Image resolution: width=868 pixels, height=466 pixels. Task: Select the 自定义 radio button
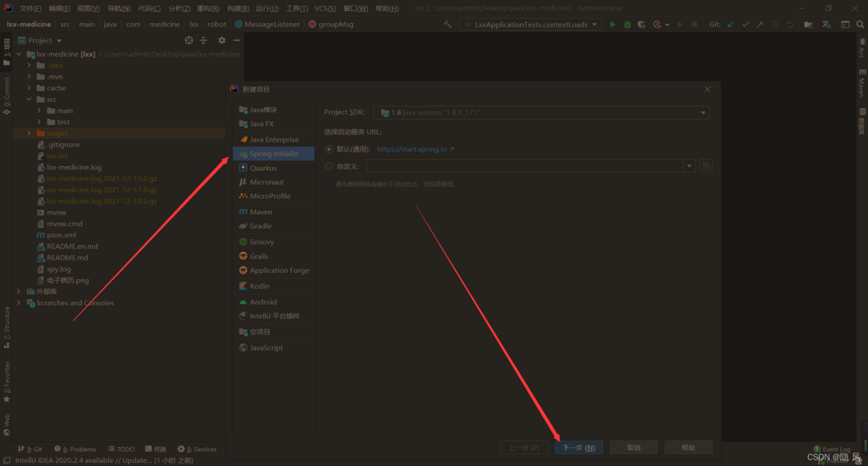329,166
